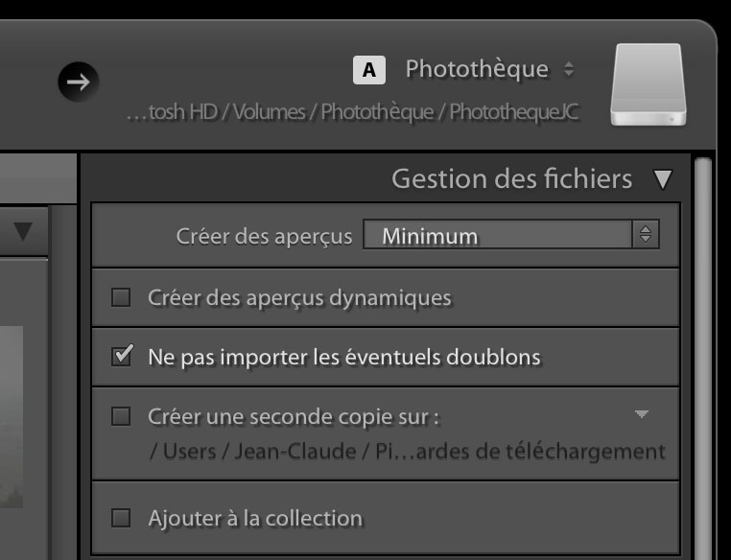Click the Gestion des fichiers panel title

[511, 179]
